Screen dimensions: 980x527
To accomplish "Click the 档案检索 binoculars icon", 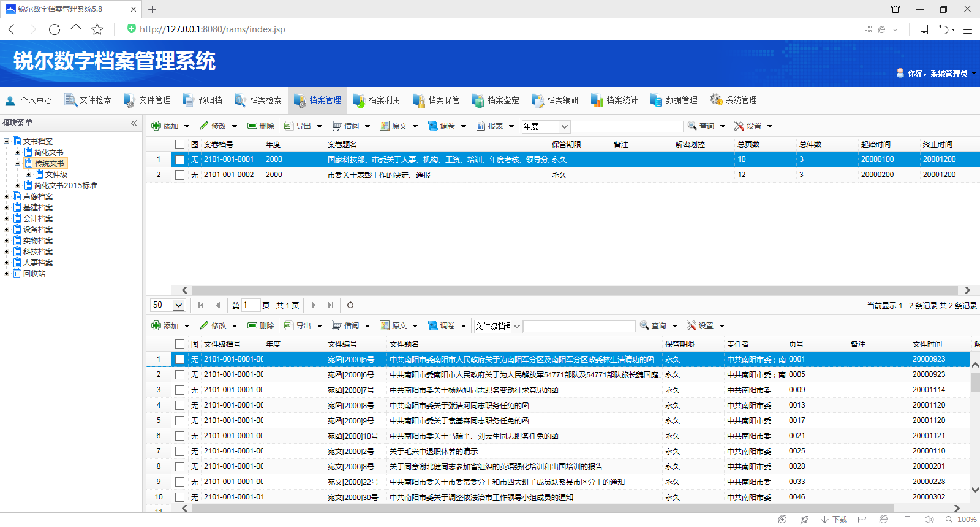I will [x=240, y=100].
